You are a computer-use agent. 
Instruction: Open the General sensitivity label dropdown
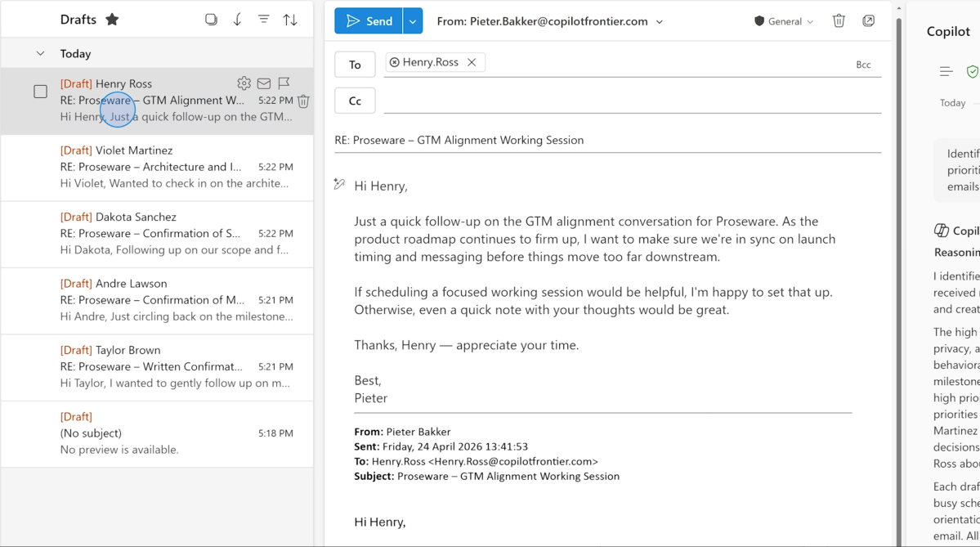coord(783,21)
